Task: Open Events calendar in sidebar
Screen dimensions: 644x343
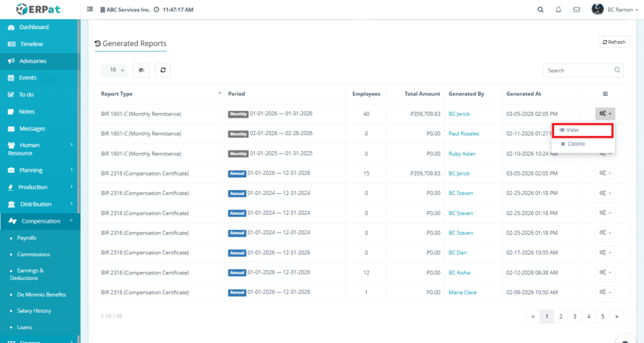Action: click(28, 78)
